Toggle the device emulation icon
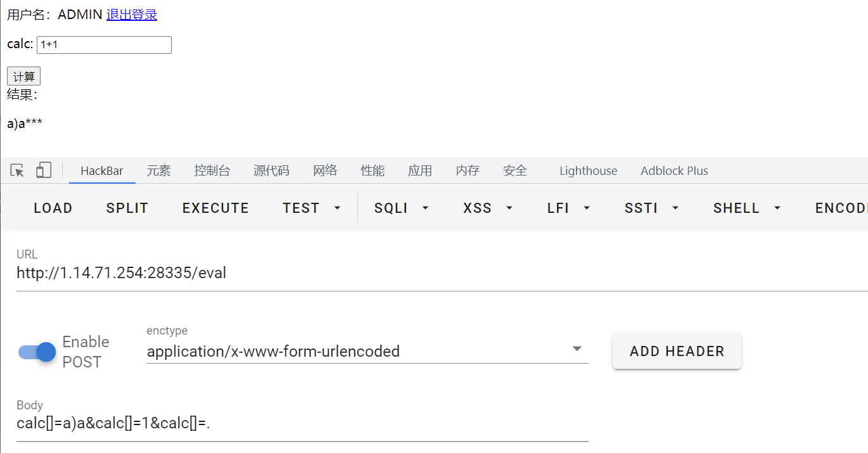Screen dimensions: 868x453 [43, 170]
